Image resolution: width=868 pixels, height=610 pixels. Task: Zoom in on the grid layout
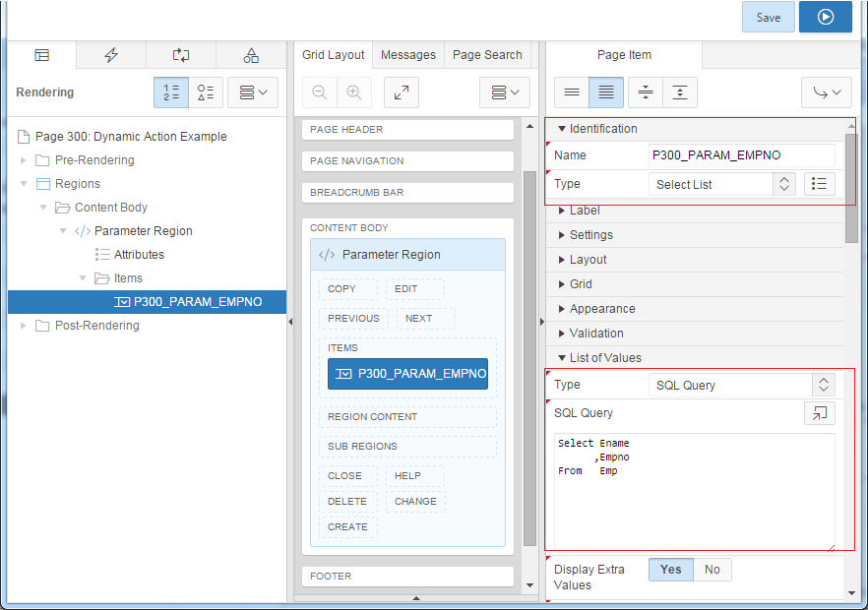(x=353, y=91)
